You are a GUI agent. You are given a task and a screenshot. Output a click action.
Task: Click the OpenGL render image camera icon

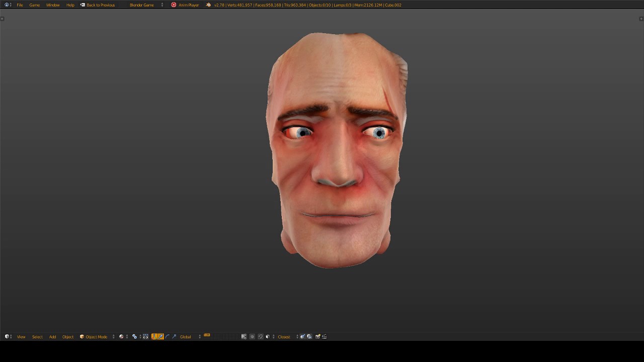318,337
